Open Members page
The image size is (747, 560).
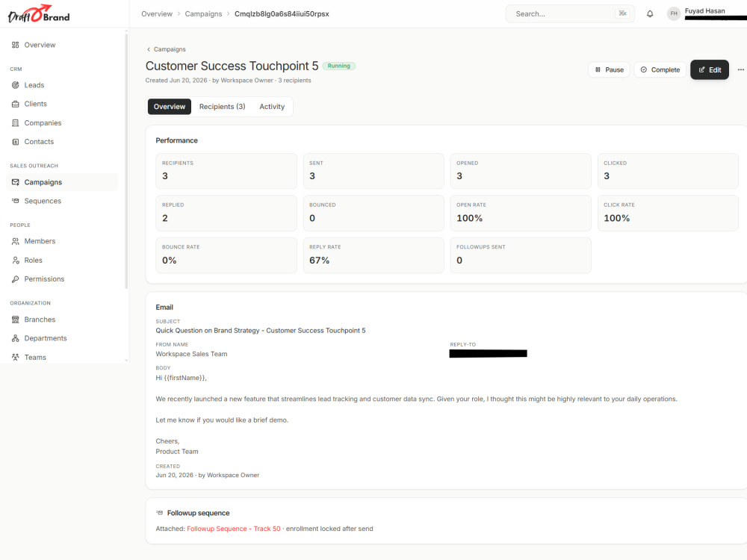click(x=62, y=241)
